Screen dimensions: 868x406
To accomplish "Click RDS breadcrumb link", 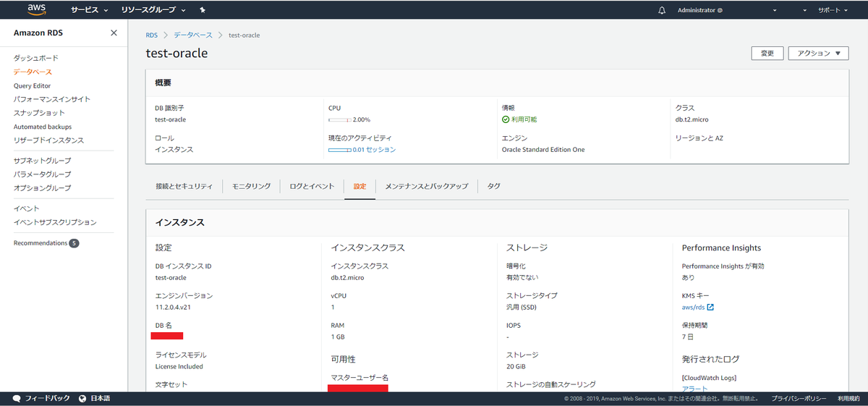I will [x=152, y=35].
